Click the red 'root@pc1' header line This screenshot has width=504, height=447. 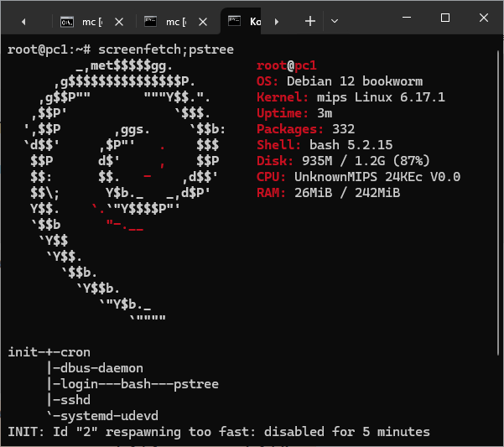point(287,65)
